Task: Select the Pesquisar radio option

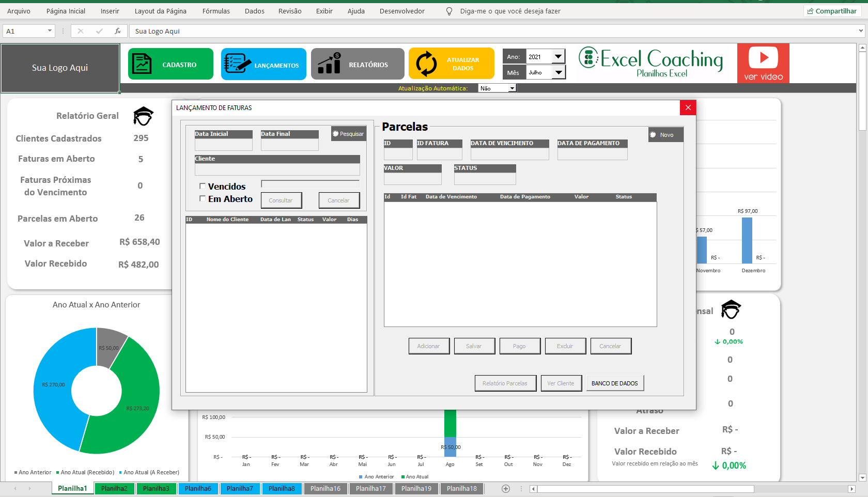Action: coord(336,134)
